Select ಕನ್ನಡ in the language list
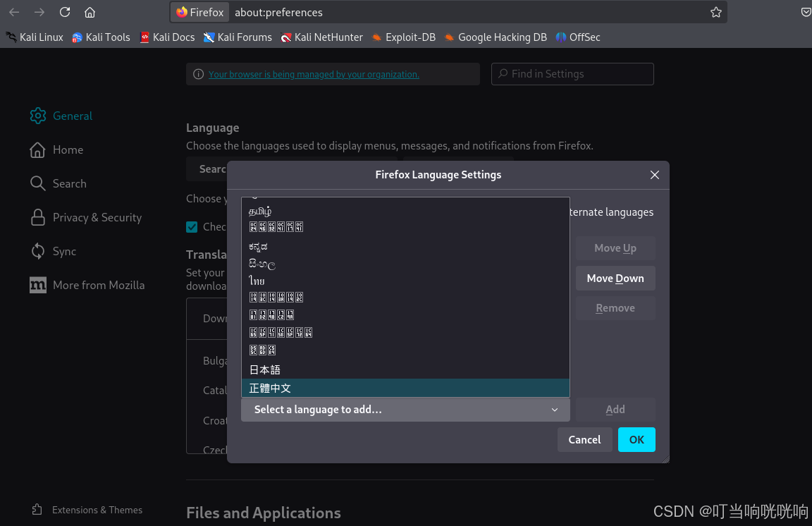Image resolution: width=812 pixels, height=526 pixels. (405, 246)
